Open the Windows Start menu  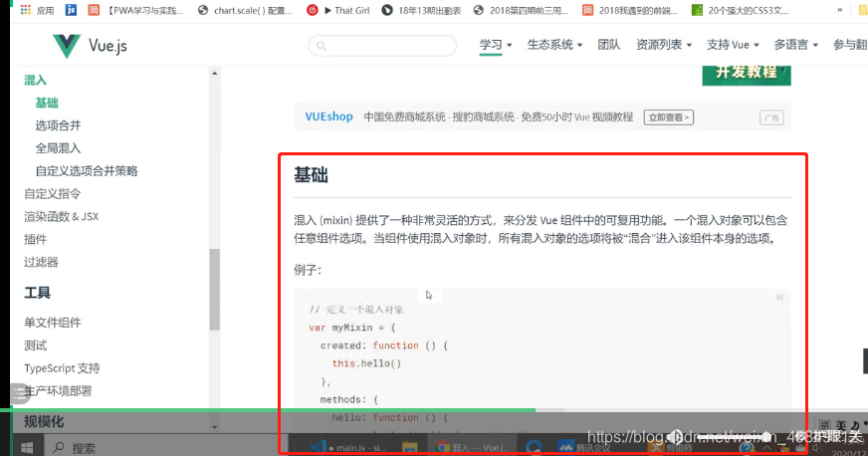coord(27,447)
